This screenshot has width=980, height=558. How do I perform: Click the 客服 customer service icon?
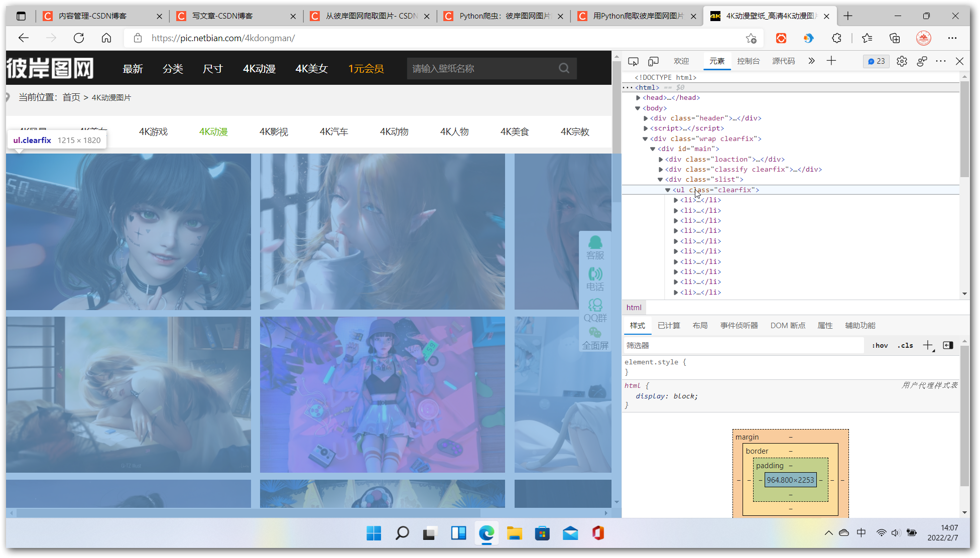point(595,248)
